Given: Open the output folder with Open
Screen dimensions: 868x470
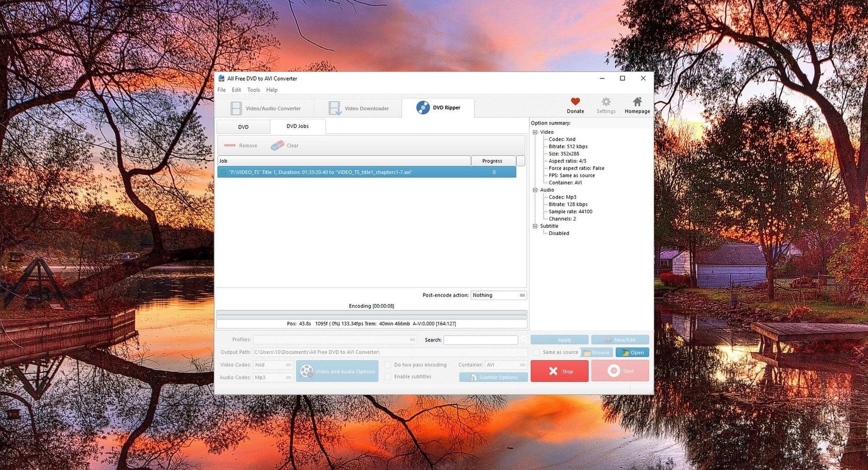Looking at the screenshot, I should click(x=632, y=352).
